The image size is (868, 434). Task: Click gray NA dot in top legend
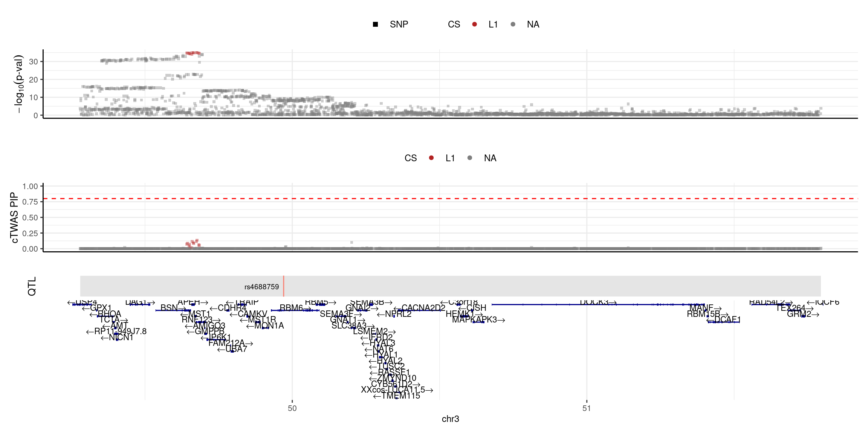513,24
